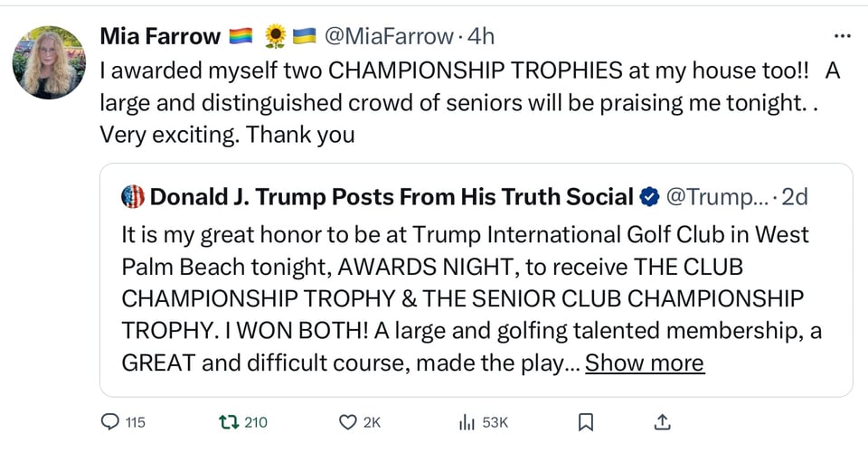Visit the @MiaFarrow handle link
The width and height of the screenshot is (868, 452).
(387, 37)
